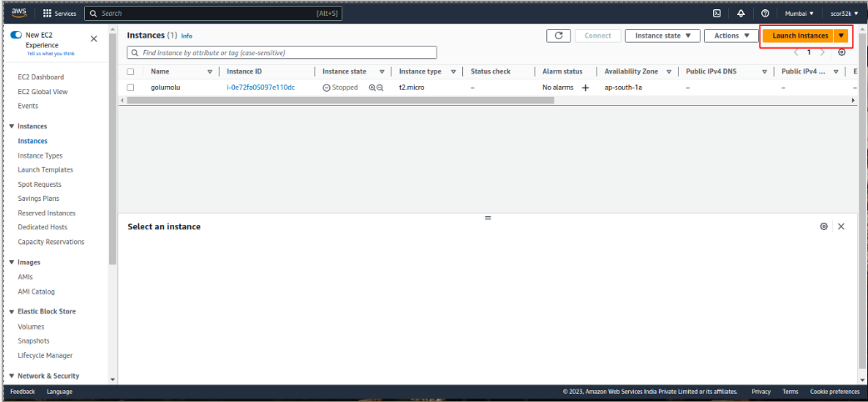
Task: Click the pane resize handle above Select an instance
Action: pyautogui.click(x=487, y=218)
